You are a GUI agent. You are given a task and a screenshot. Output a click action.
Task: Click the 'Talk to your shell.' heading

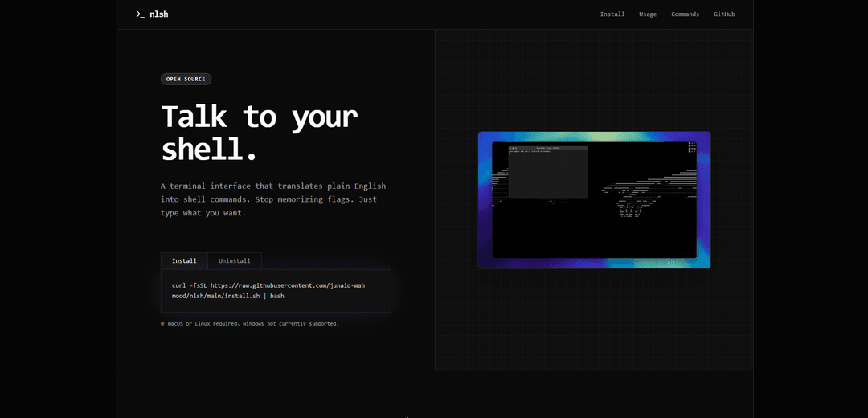[259, 133]
